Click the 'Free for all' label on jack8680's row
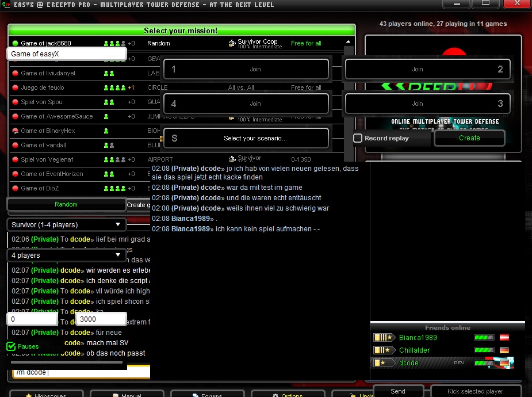The width and height of the screenshot is (532, 397). [x=306, y=43]
